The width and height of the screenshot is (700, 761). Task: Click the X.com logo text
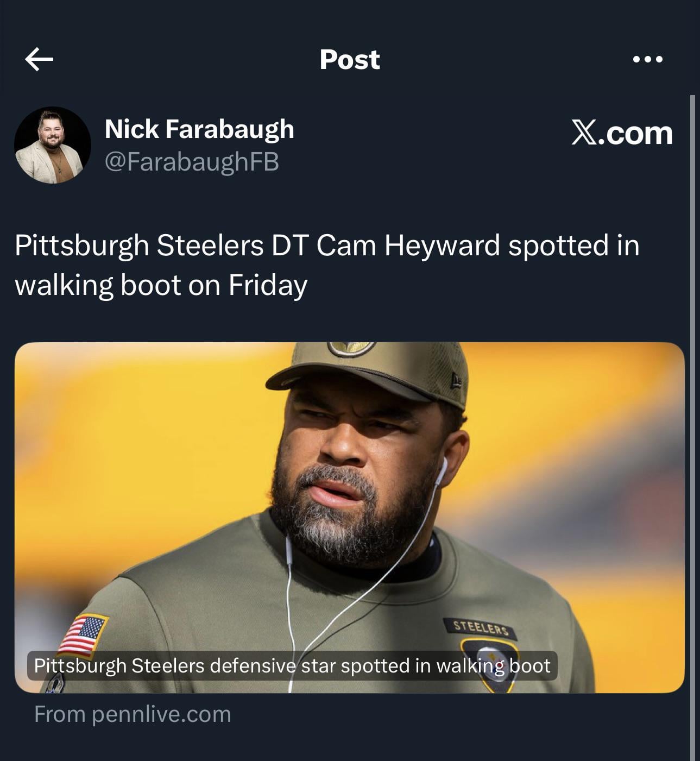pos(622,133)
